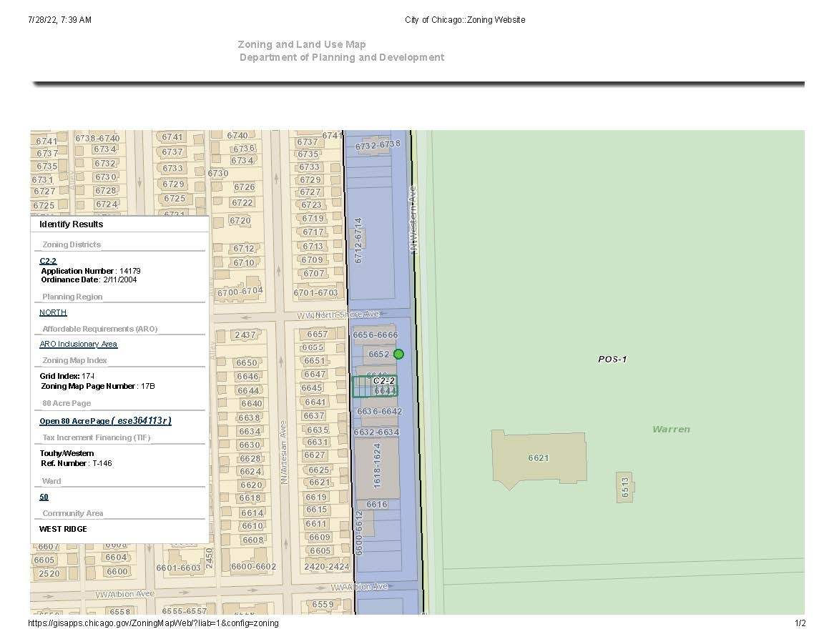Viewport: 834px width, 644px height.
Task: Click the Zoning and Land Use Map title
Action: (302, 44)
